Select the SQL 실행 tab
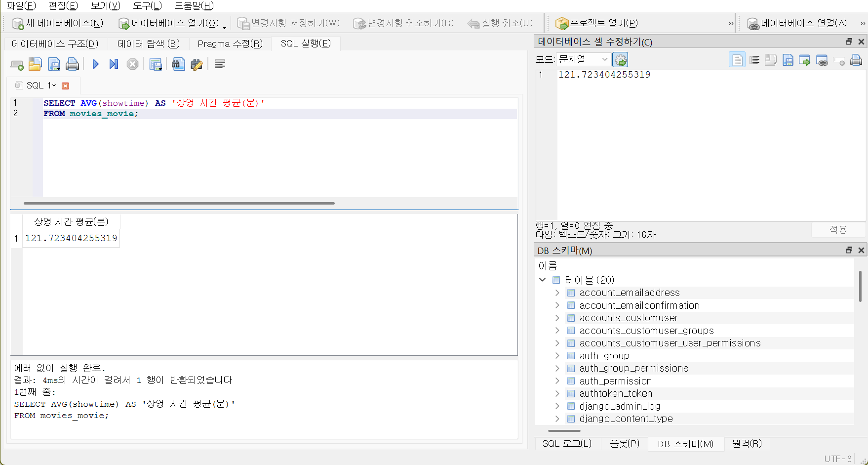 (x=306, y=43)
